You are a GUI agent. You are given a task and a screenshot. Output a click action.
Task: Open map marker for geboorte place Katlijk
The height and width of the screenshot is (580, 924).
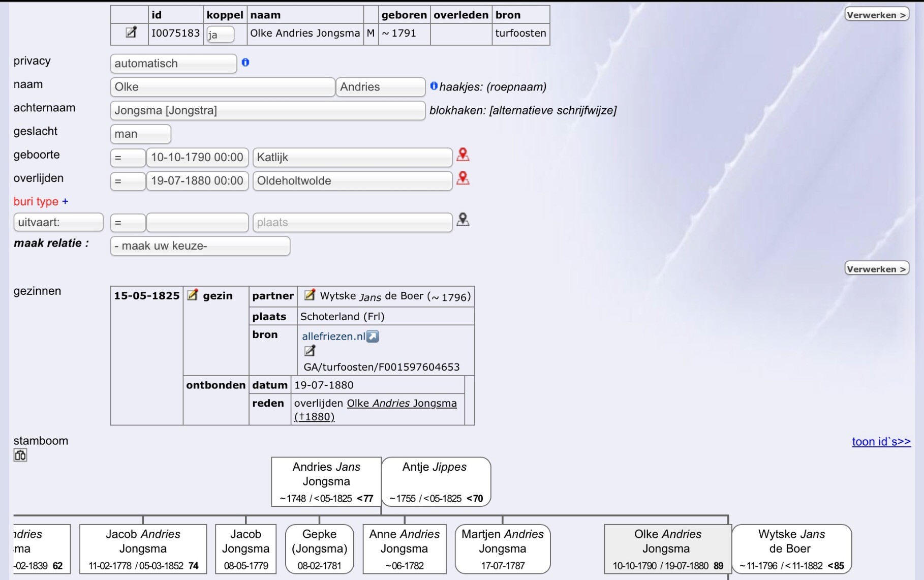click(x=463, y=155)
